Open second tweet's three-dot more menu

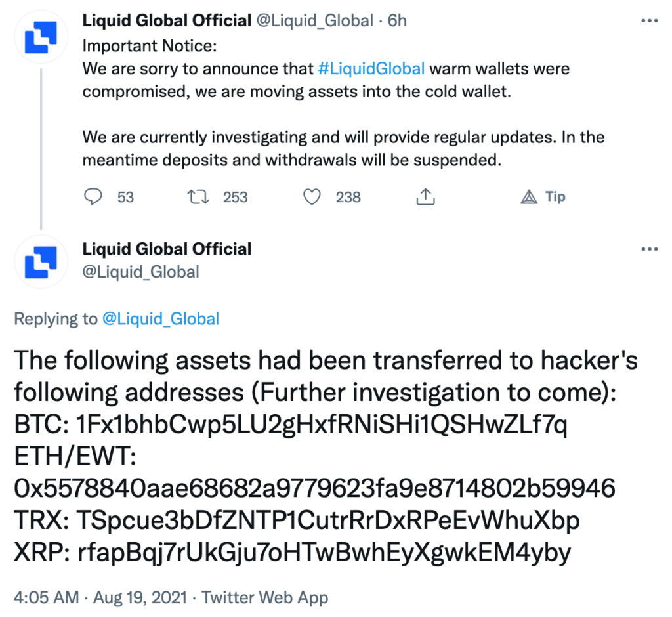(649, 249)
